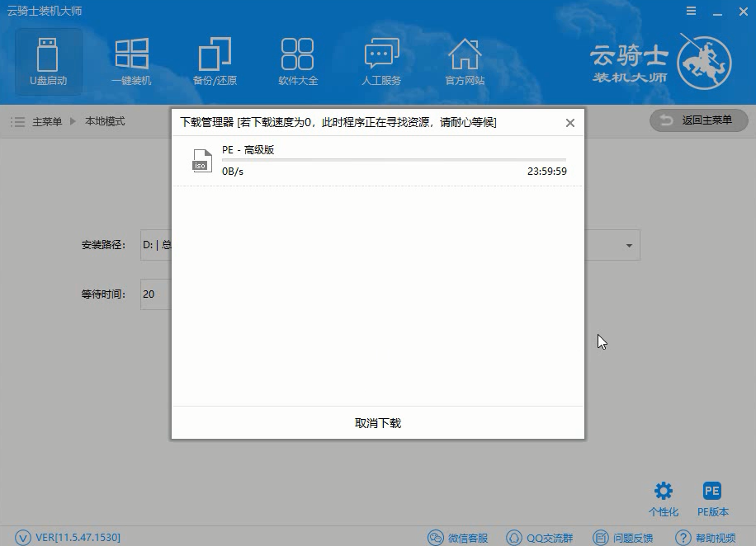Select the PE 高级版 iso file icon
756x546 pixels.
[201, 160]
